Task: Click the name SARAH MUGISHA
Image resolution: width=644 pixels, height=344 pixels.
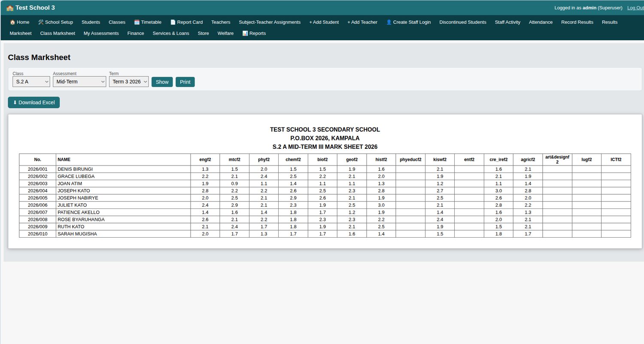Action: 77,234
